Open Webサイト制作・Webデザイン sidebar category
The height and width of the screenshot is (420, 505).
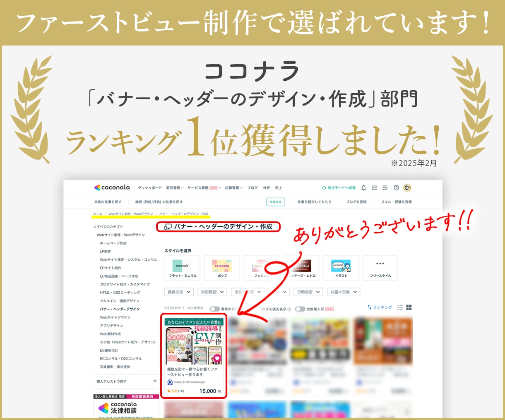[x=120, y=235]
